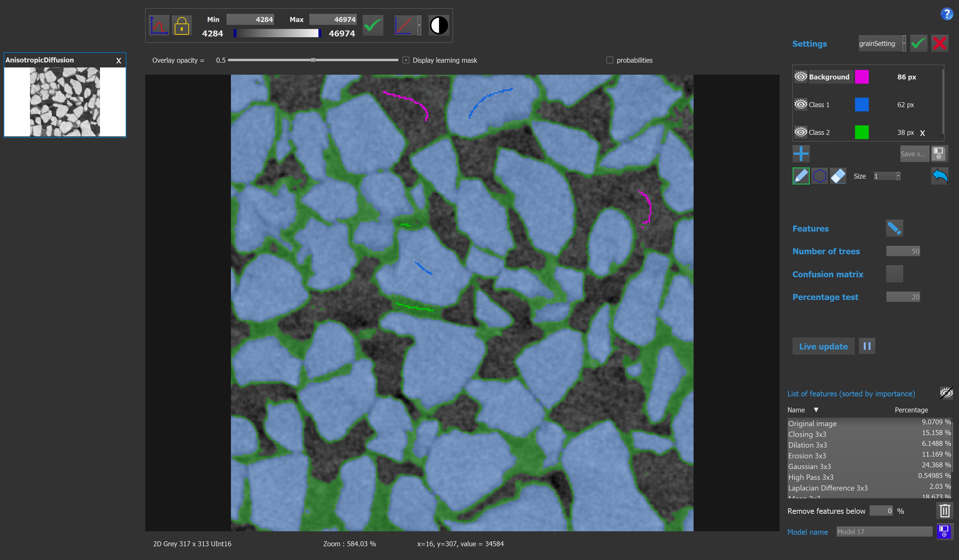Click the Percentage column header

pyautogui.click(x=911, y=410)
